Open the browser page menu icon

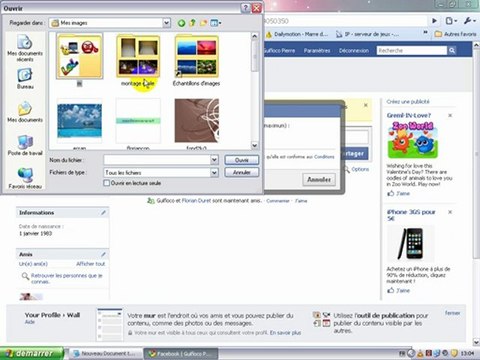coord(451,21)
